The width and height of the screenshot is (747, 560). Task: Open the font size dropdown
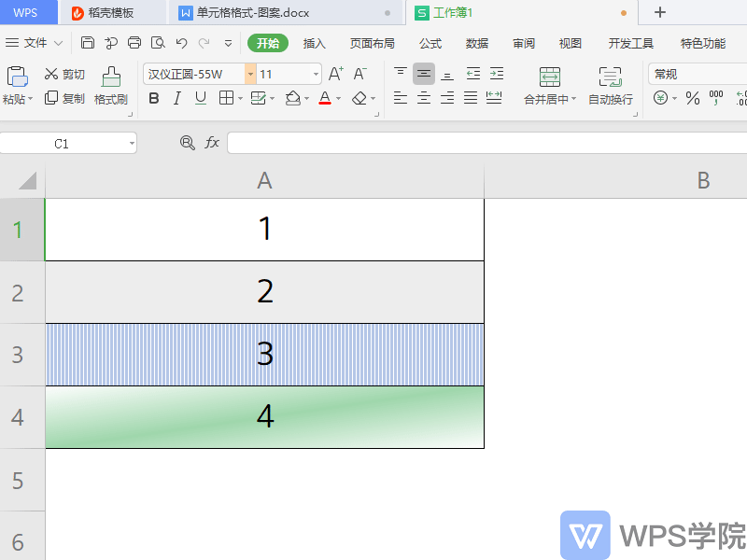(316, 75)
